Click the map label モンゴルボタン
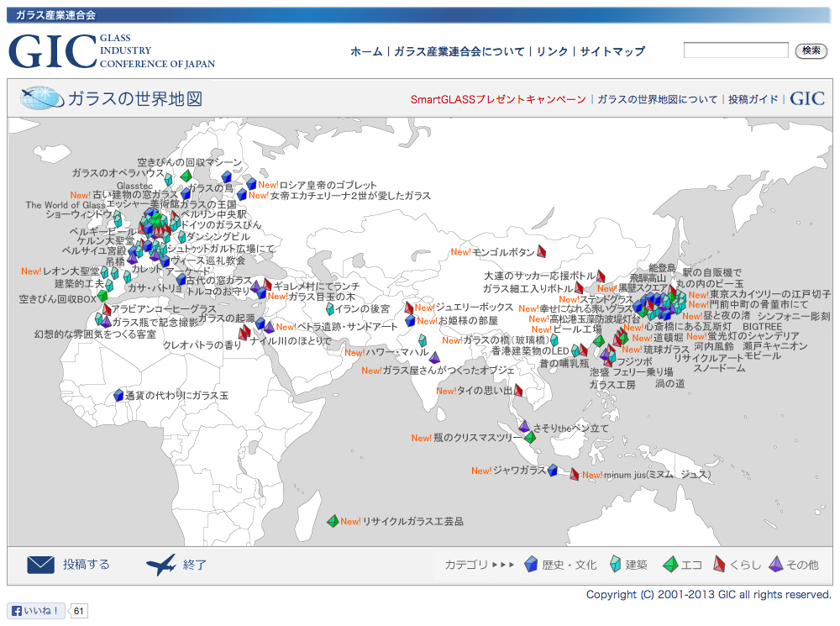 coord(503,252)
